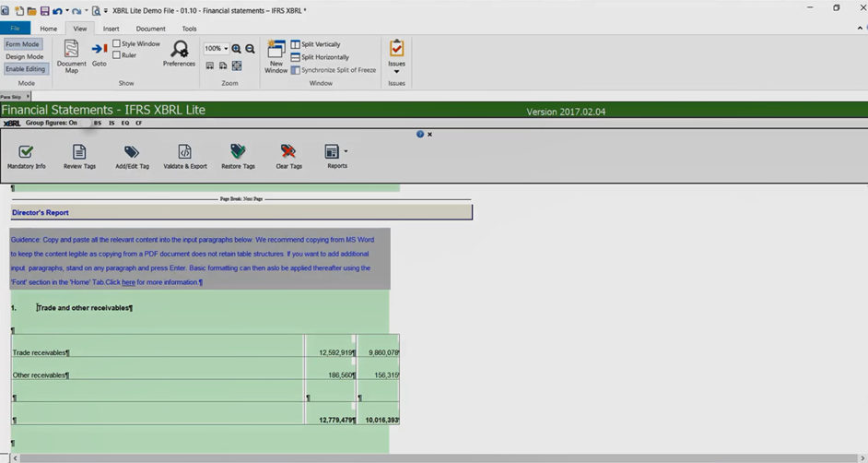Open the Customize Quick Access Toolbar dropdown

point(106,10)
